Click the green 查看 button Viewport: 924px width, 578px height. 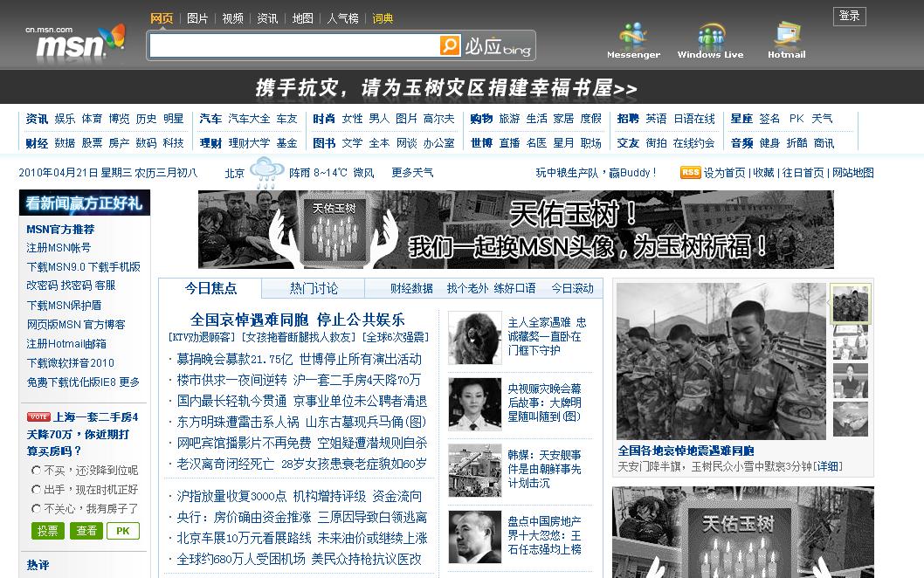(x=86, y=531)
